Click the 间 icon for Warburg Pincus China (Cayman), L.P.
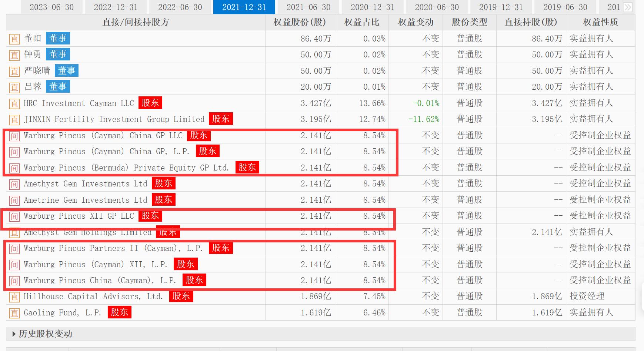The width and height of the screenshot is (644, 351). click(14, 281)
